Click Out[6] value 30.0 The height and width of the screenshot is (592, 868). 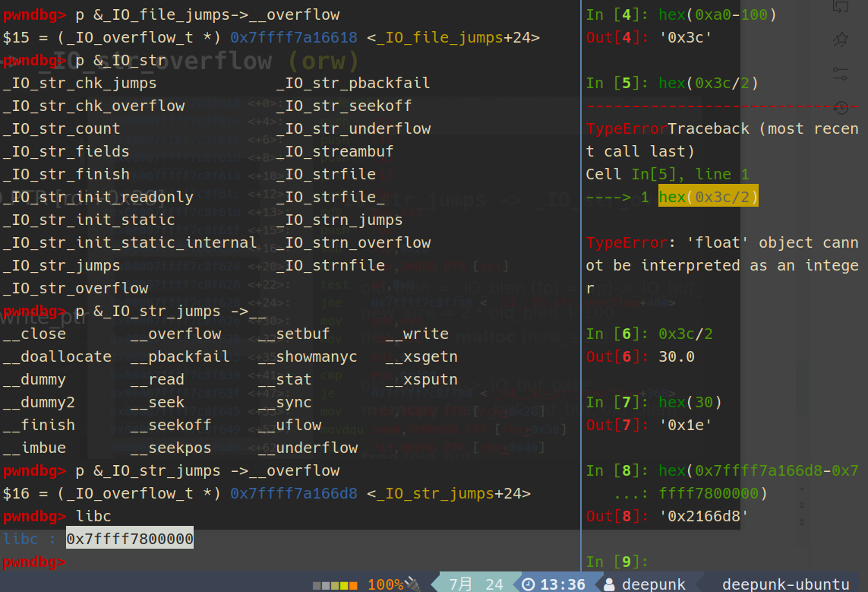(x=677, y=356)
